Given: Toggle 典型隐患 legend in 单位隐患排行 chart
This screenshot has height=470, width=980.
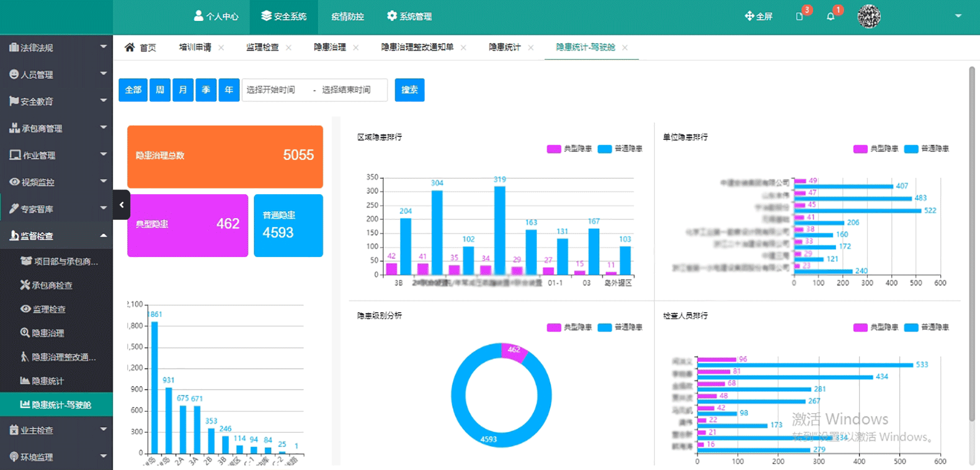Looking at the screenshot, I should (x=875, y=149).
